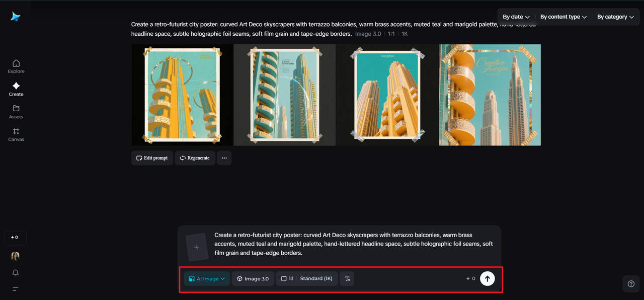Open the Explore page

coord(16,66)
